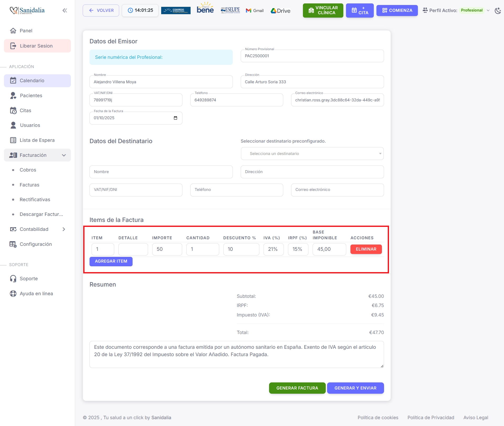Toggle dark mode moon icon
Viewport: 504px width, 426px height.
(x=498, y=11)
